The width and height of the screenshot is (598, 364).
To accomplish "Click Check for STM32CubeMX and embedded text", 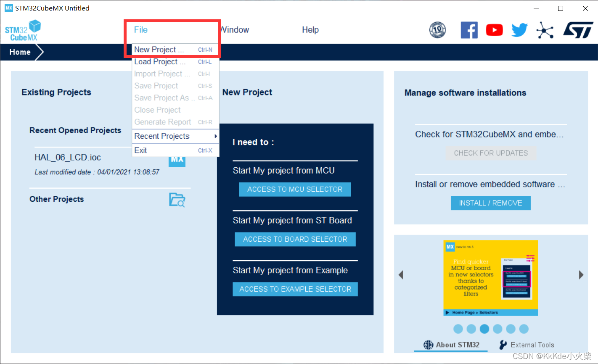I will click(x=489, y=135).
